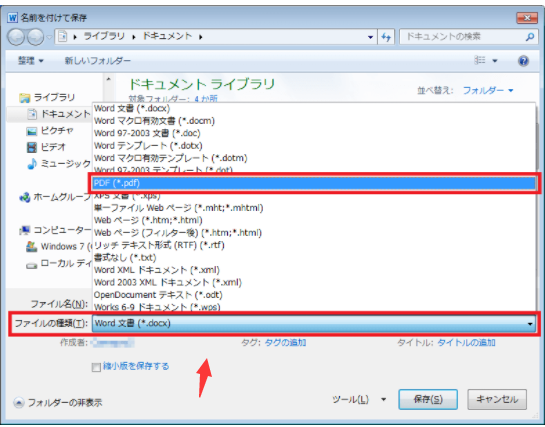Viewport: 545px width, 427px height.
Task: Click the 保存(S) button
Action: click(428, 400)
